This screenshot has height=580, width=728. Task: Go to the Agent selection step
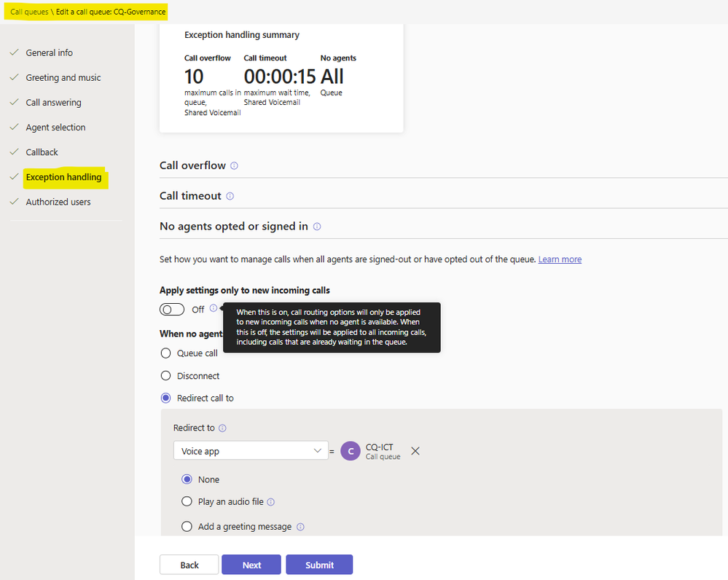[x=55, y=128]
